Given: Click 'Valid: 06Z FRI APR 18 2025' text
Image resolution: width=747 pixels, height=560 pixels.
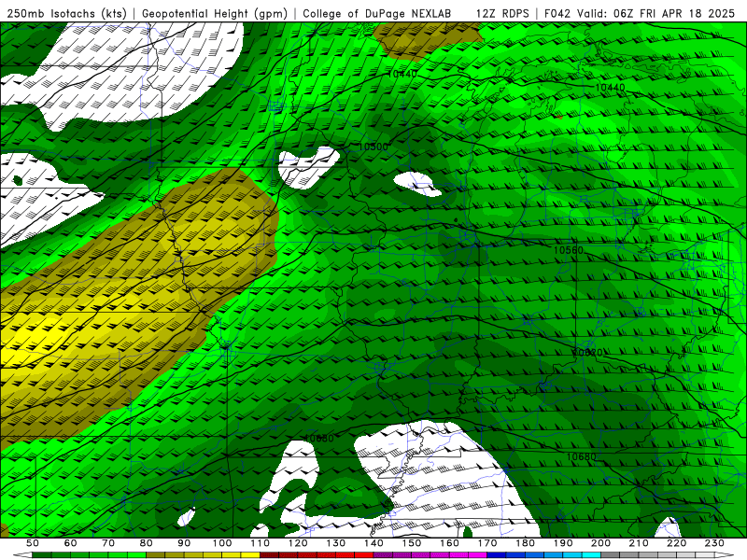Looking at the screenshot, I should pos(656,13).
